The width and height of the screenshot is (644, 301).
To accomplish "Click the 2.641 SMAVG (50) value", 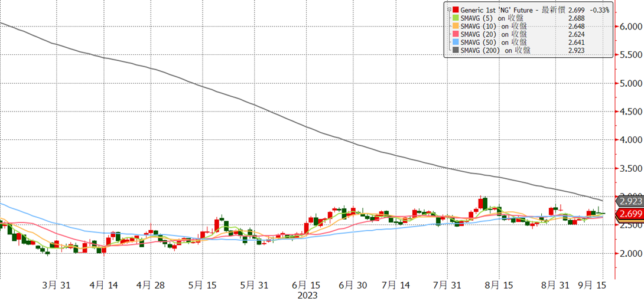I will 577,42.
